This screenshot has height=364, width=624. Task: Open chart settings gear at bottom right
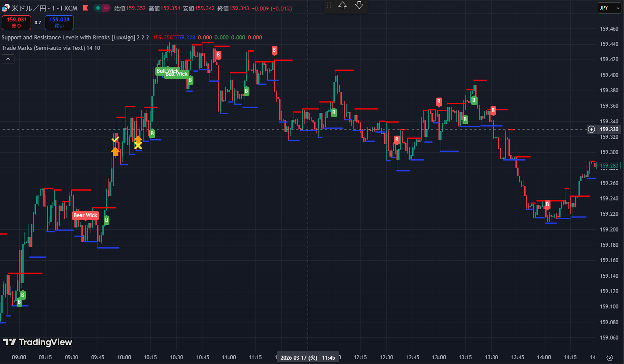pyautogui.click(x=610, y=357)
